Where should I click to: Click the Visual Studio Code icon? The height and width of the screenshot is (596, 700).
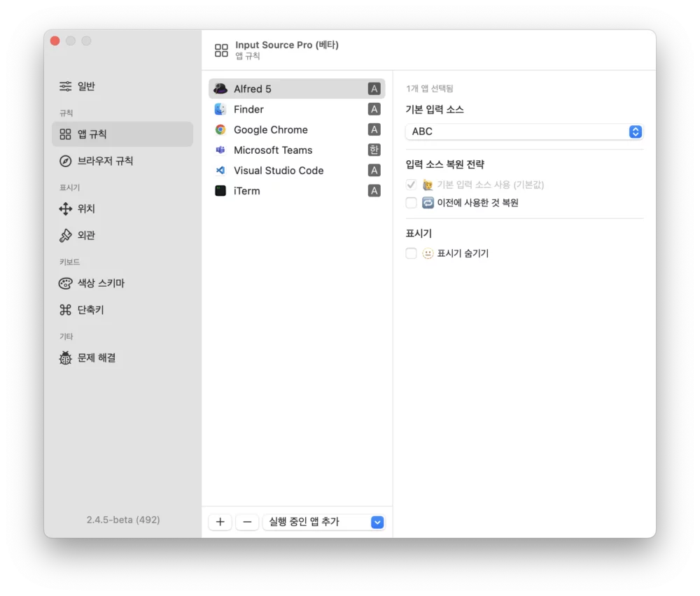[x=220, y=170]
